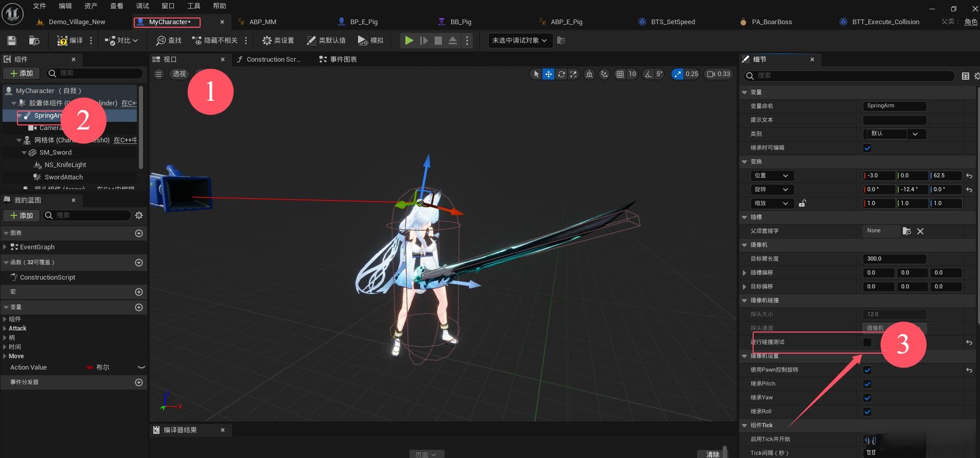Browse to asset in Content Browser icon

click(x=34, y=41)
